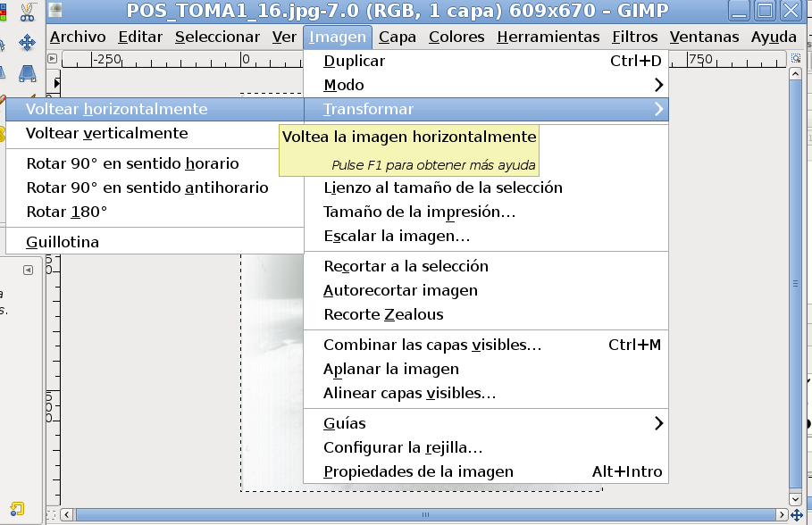Open Propiedades de la imagen

pos(486,471)
